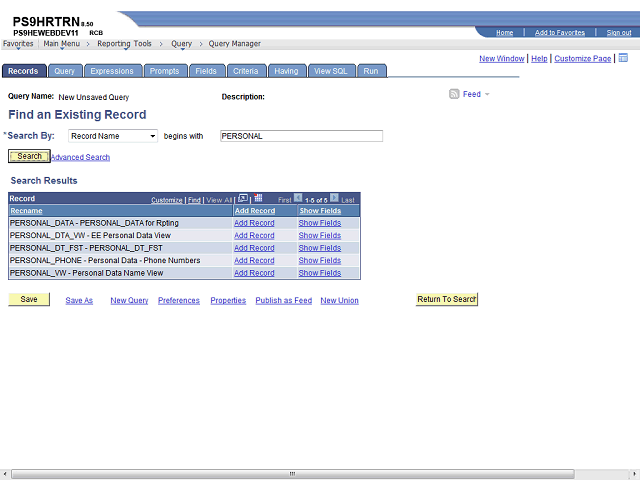Open the Preferences link

click(x=179, y=300)
